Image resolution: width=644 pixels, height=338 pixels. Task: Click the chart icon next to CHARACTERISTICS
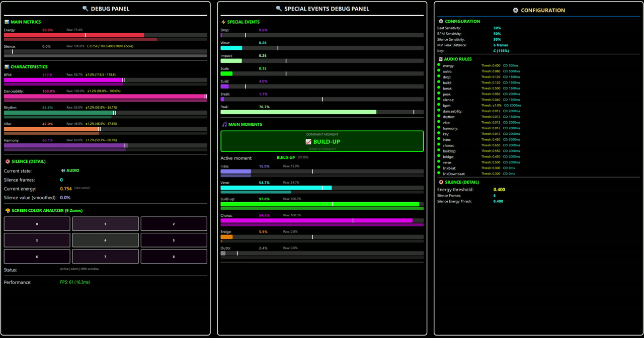[7, 67]
